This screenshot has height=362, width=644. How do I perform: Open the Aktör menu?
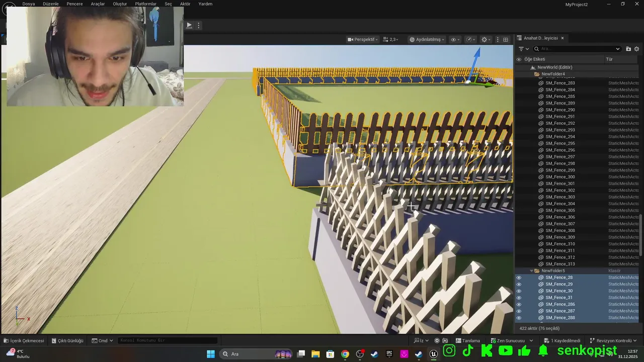tap(185, 4)
